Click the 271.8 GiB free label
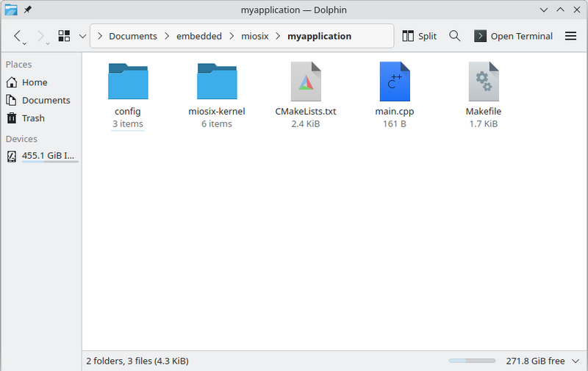This screenshot has height=371, width=588. tap(535, 361)
